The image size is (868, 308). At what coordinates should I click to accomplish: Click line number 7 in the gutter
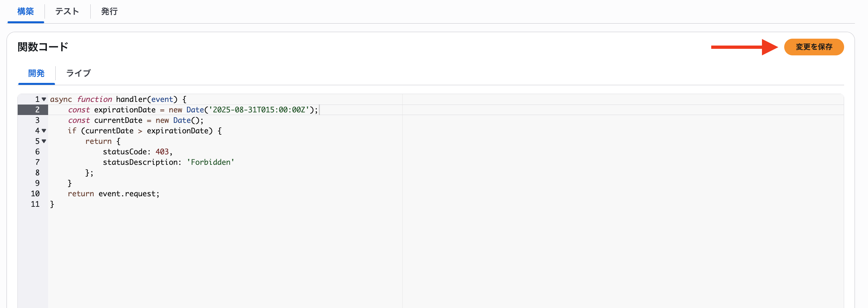click(37, 162)
